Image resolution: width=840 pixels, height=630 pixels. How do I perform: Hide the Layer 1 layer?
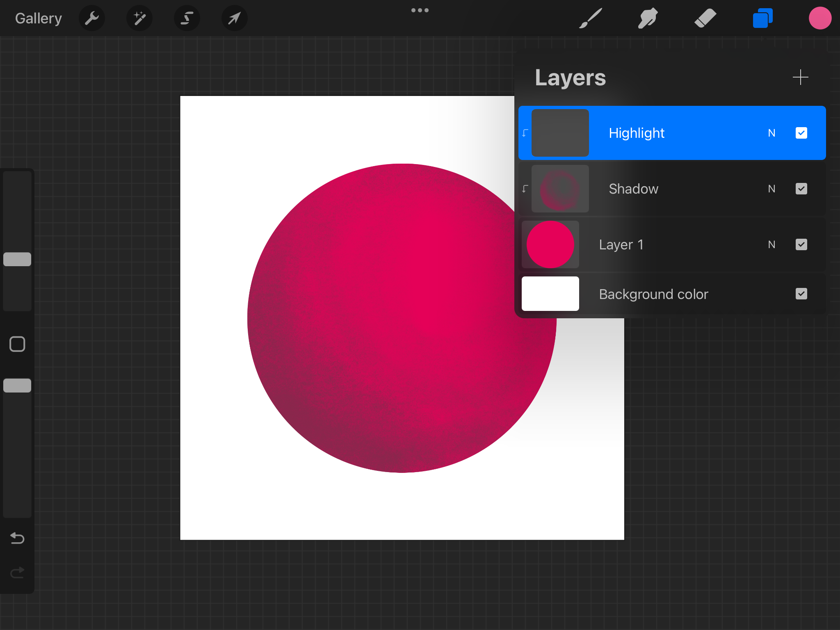coord(801,244)
